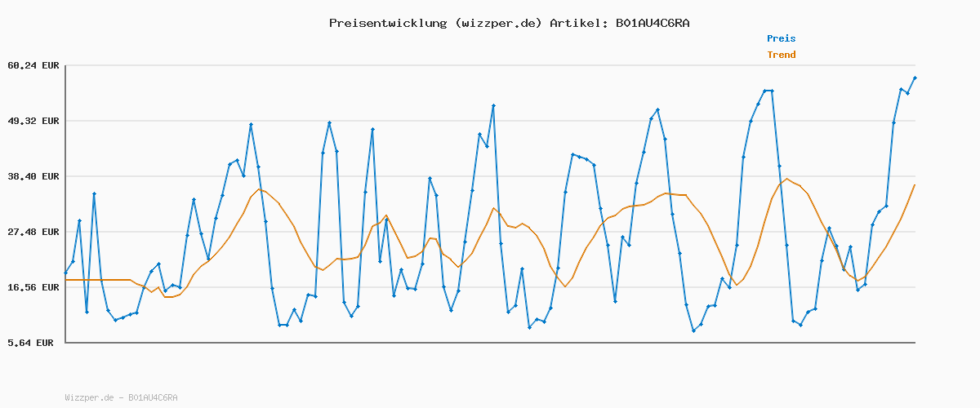Click the lowest blue price point near 5.64 EUR

point(693,330)
